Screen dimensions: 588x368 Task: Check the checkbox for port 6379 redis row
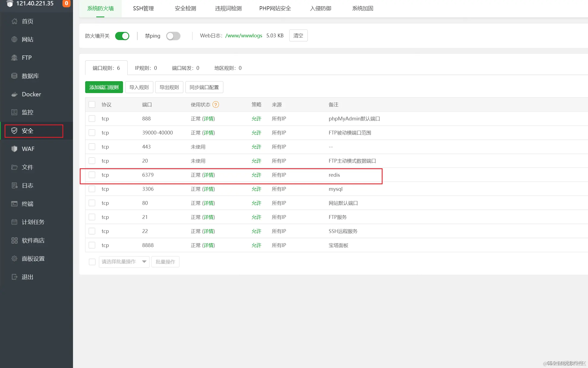coord(92,175)
